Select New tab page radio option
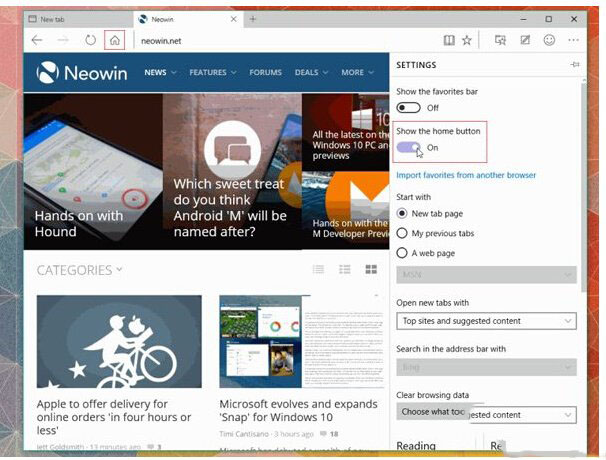 click(402, 213)
